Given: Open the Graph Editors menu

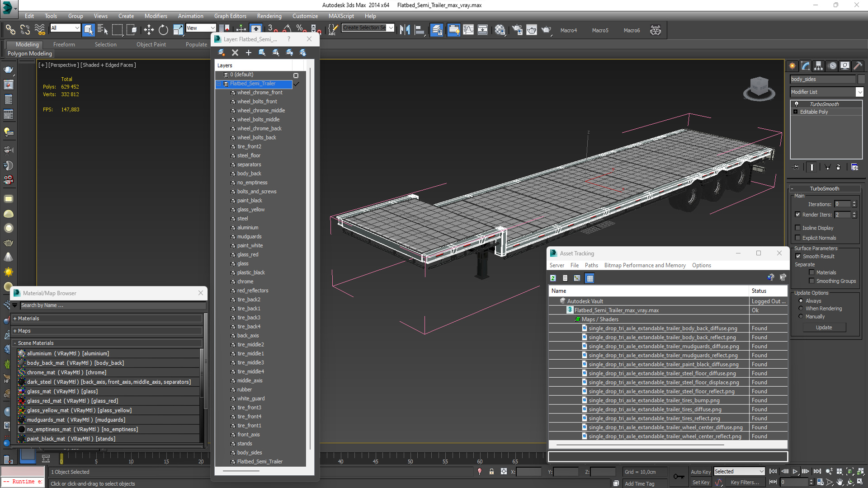Looking at the screenshot, I should [x=230, y=16].
